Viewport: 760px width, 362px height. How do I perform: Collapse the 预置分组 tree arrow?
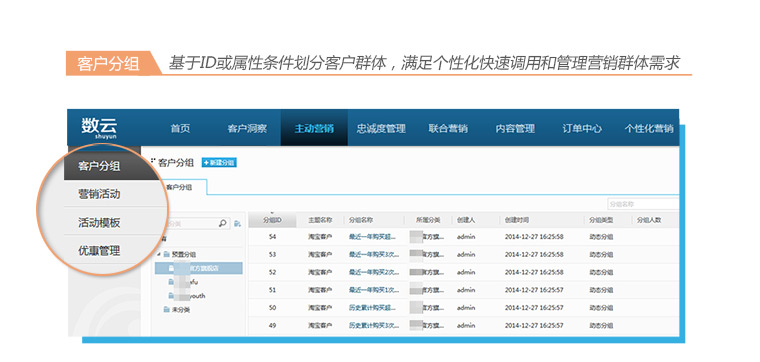(159, 254)
